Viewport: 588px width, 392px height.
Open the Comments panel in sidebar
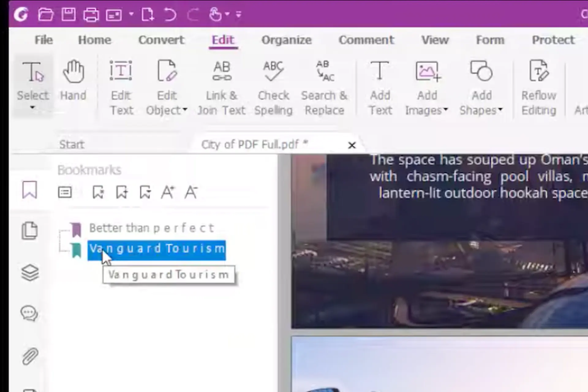[29, 314]
